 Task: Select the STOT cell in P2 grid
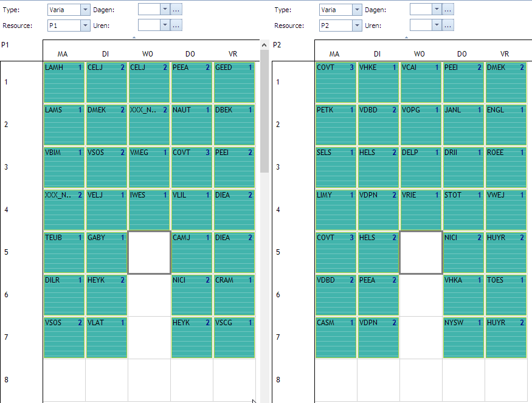click(463, 210)
